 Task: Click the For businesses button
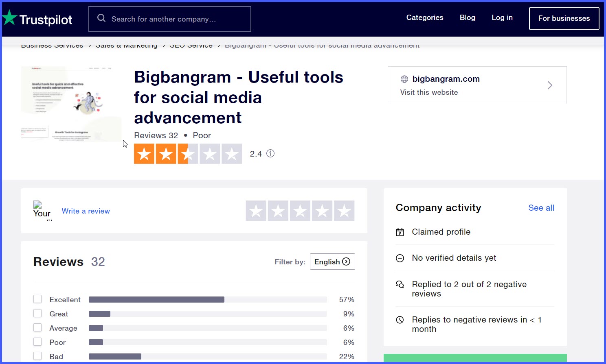564,18
